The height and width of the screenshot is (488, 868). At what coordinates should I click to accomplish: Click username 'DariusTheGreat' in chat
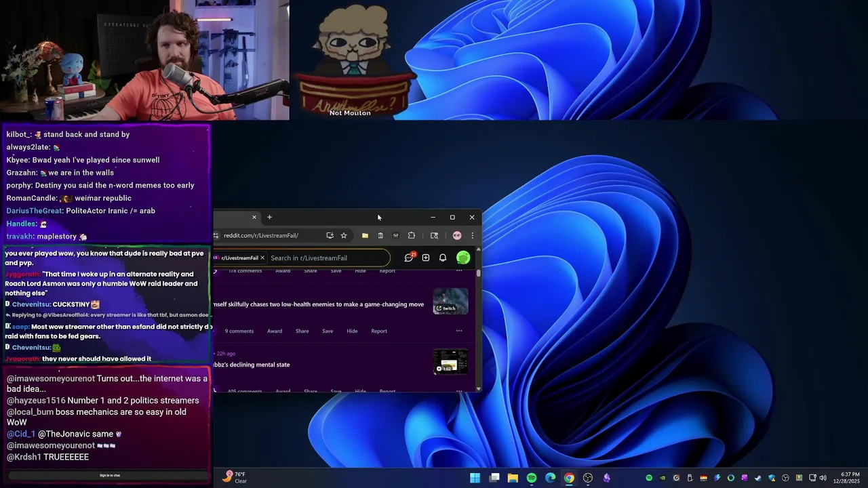click(35, 211)
